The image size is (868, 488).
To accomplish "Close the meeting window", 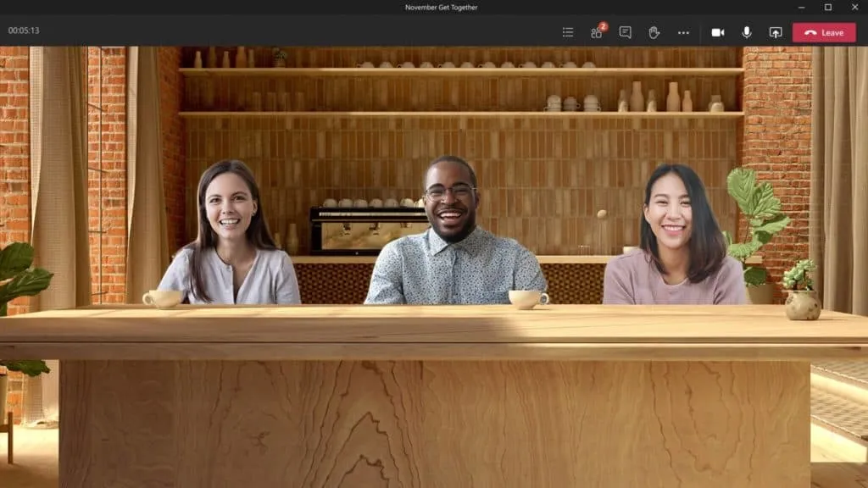I will pos(855,7).
